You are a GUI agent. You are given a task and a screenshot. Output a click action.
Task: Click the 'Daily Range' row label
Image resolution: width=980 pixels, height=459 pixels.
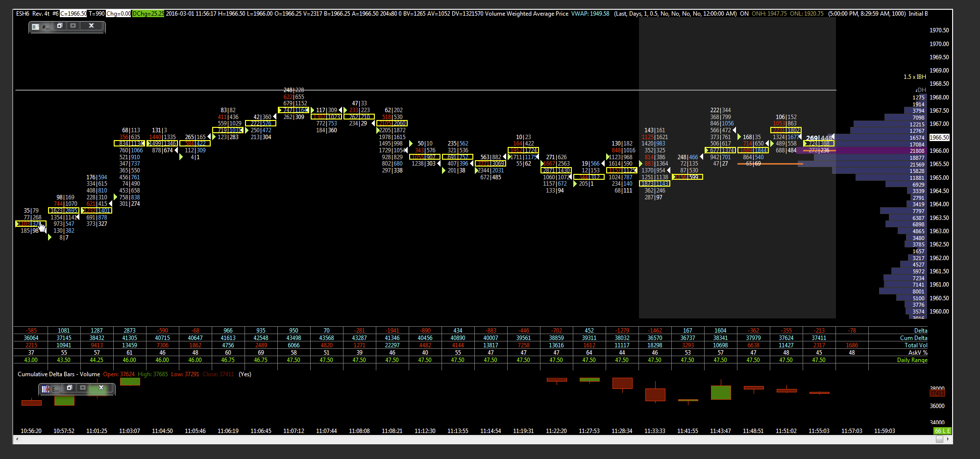912,360
